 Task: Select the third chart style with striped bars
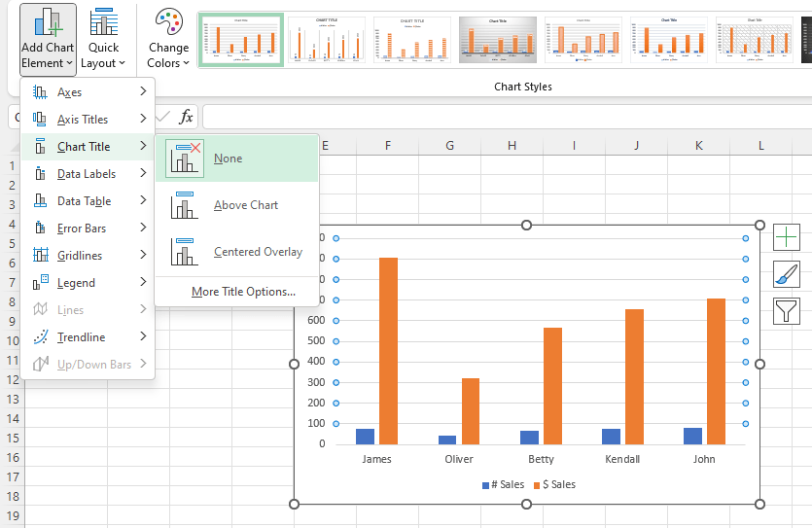point(412,40)
